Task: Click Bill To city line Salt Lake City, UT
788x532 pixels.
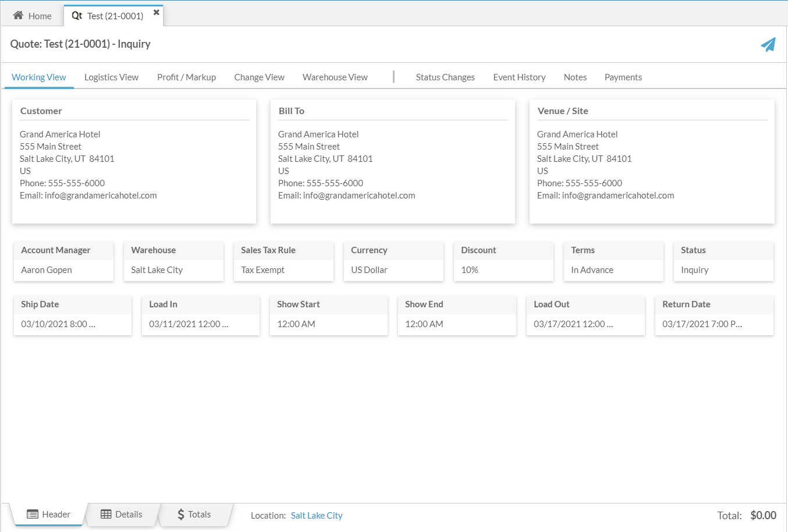Action: 325,159
